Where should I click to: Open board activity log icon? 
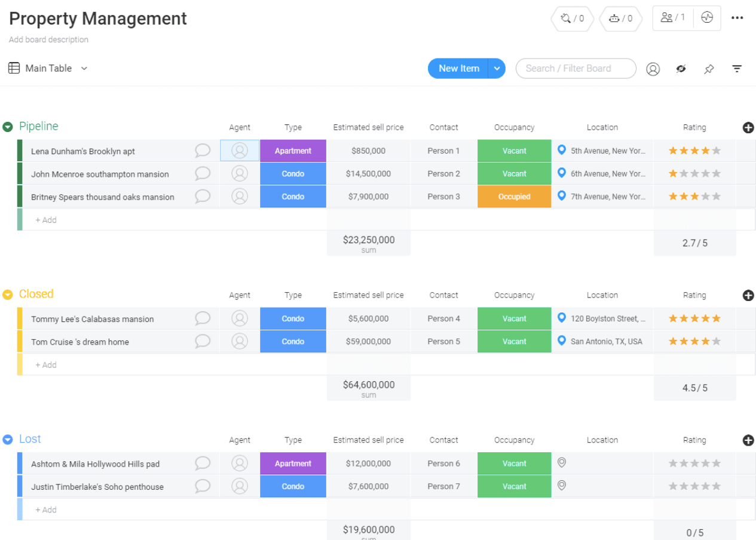click(707, 18)
